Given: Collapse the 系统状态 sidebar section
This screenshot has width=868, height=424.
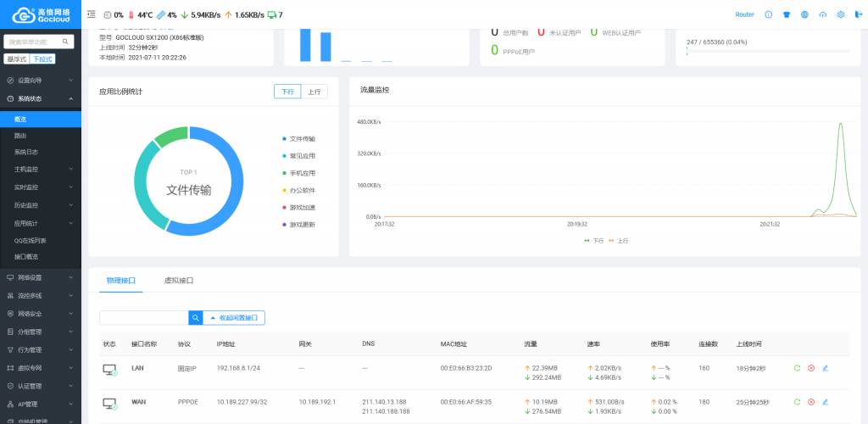Looking at the screenshot, I should coord(41,98).
